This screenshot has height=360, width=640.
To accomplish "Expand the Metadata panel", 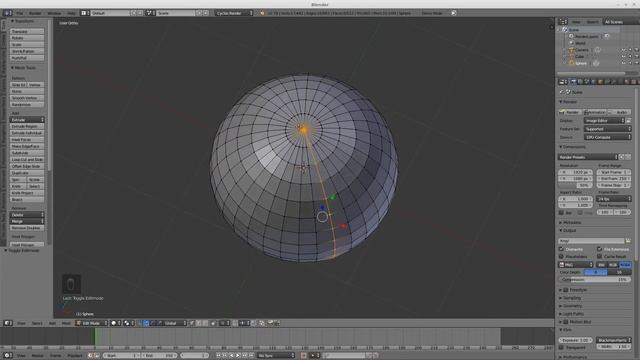I will pyautogui.click(x=571, y=222).
